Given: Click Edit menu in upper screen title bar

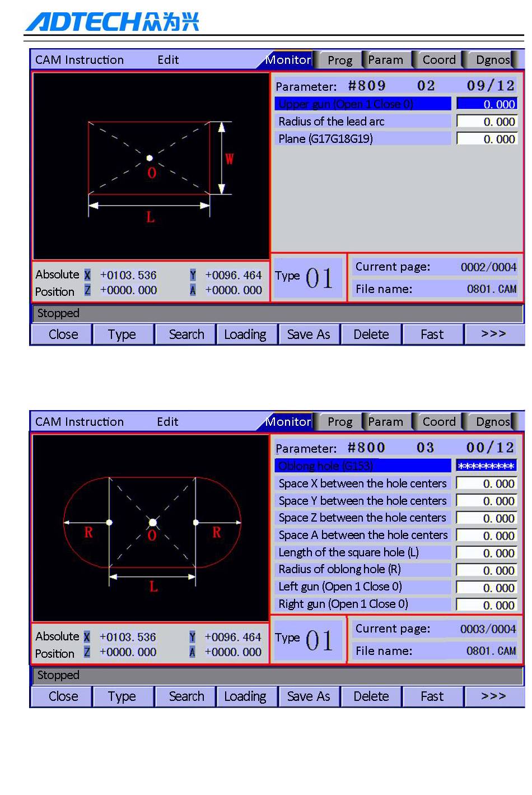Looking at the screenshot, I should point(168,60).
